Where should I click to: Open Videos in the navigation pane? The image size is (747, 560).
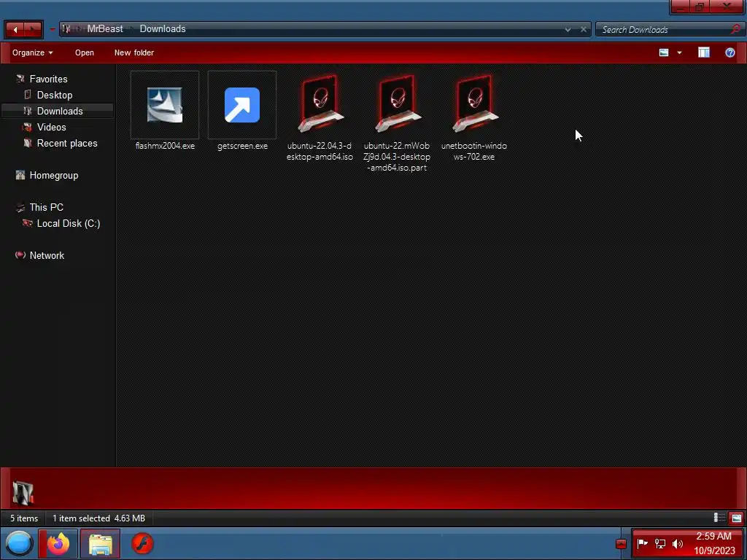[x=52, y=127]
